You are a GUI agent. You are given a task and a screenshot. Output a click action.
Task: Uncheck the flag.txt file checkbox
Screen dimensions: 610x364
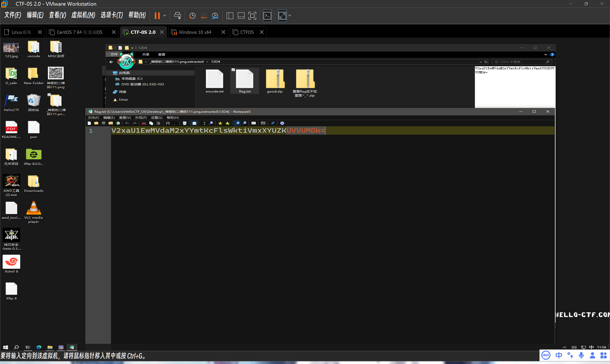[x=233, y=70]
